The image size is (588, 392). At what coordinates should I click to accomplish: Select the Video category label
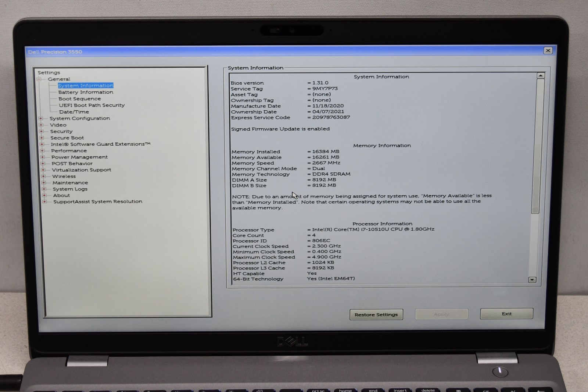pos(58,125)
